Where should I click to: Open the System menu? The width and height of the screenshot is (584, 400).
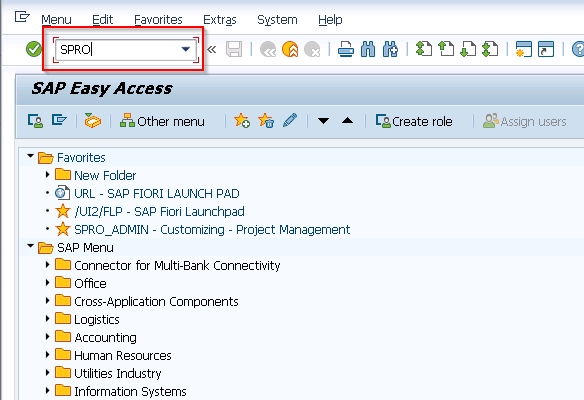click(277, 19)
